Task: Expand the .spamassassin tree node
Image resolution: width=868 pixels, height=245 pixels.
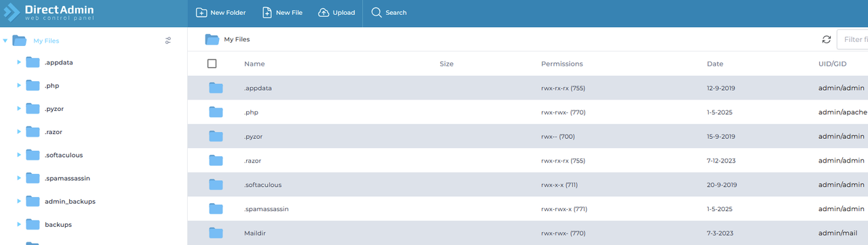Action: click(19, 178)
